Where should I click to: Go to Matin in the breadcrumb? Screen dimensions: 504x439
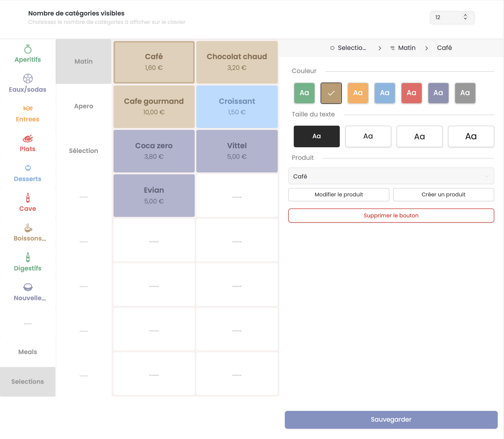click(407, 48)
